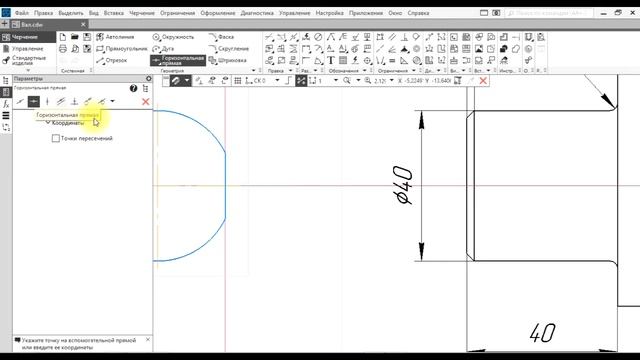The image size is (640, 360).
Task: Select the table tool next to the Text icon
Action: point(343,60)
